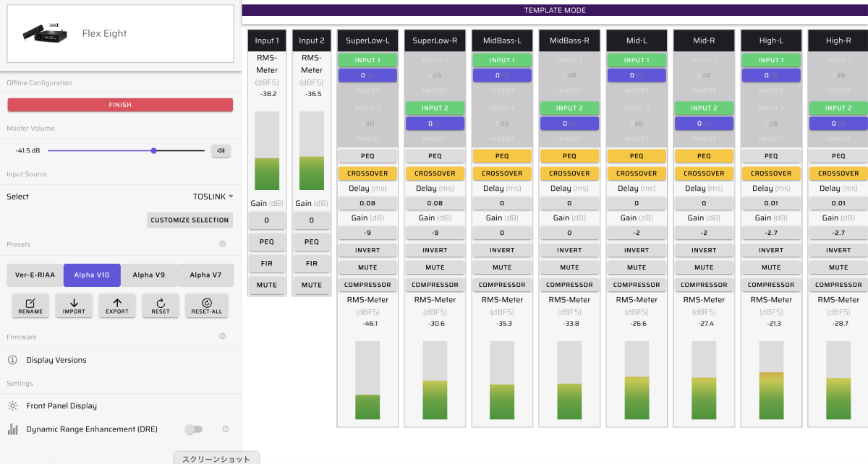Image resolution: width=868 pixels, height=464 pixels.
Task: Click the Export preset icon button
Action: [x=117, y=306]
